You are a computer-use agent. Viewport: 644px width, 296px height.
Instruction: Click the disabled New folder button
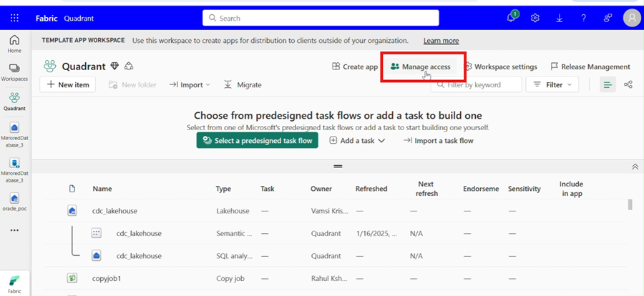pyautogui.click(x=132, y=85)
